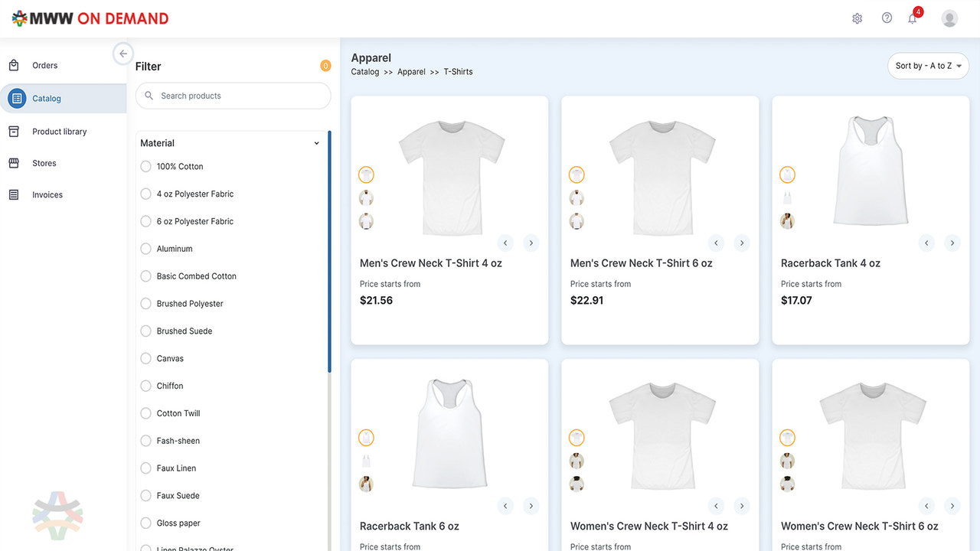Image resolution: width=980 pixels, height=551 pixels.
Task: Select the Canvas material option
Action: (145, 358)
